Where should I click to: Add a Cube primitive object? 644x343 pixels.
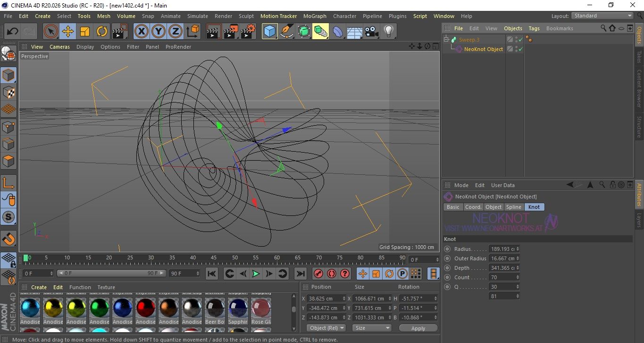tap(270, 32)
